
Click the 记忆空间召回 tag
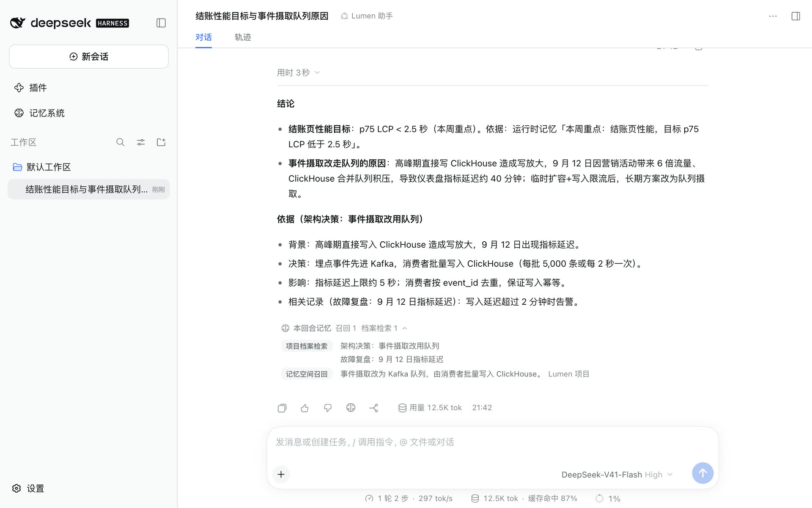click(307, 374)
